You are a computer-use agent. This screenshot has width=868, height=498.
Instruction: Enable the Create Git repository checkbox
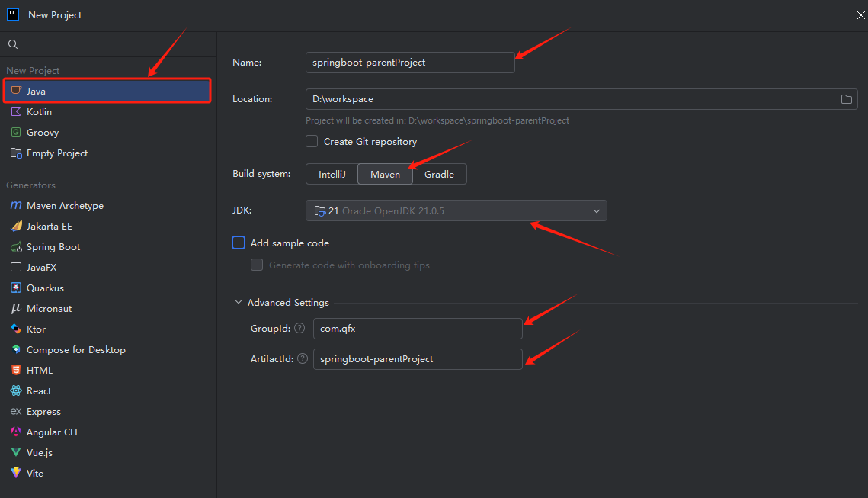point(312,141)
